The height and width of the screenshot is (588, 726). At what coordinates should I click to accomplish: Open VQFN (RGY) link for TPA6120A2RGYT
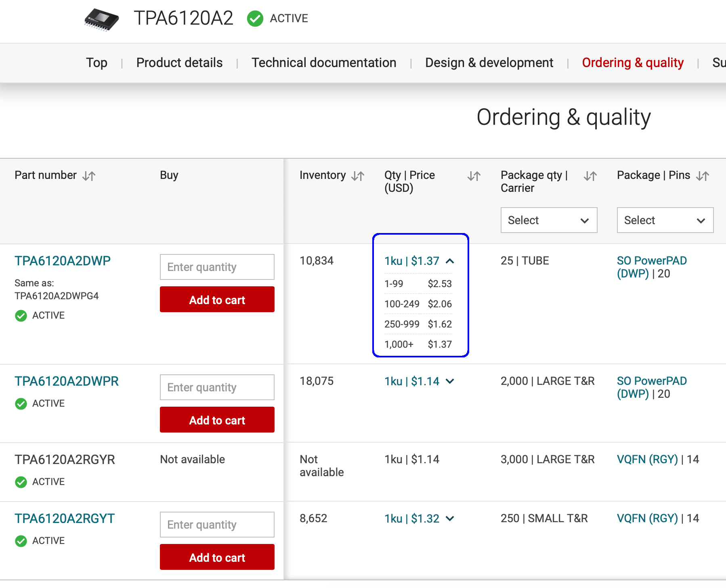(x=647, y=519)
